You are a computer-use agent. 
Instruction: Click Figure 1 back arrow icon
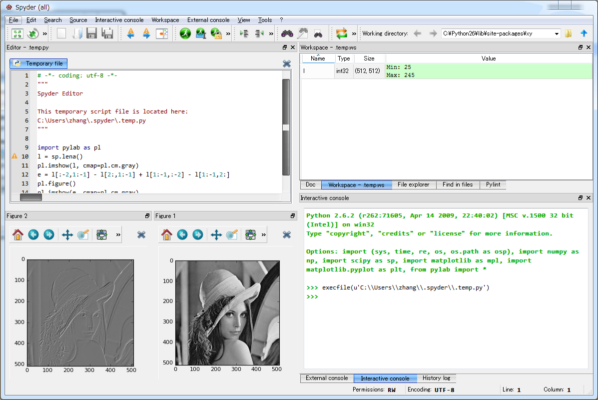182,235
